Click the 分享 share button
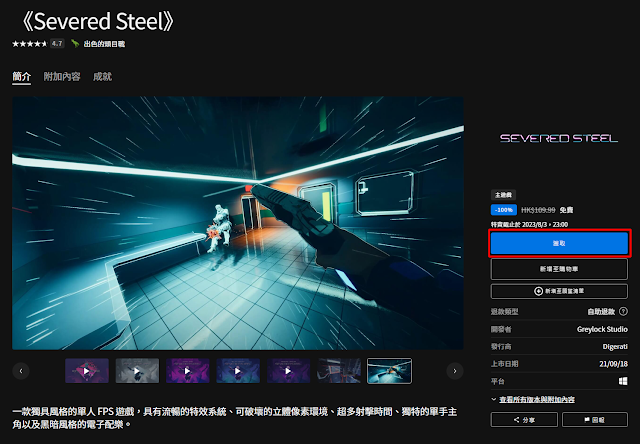 click(x=524, y=420)
